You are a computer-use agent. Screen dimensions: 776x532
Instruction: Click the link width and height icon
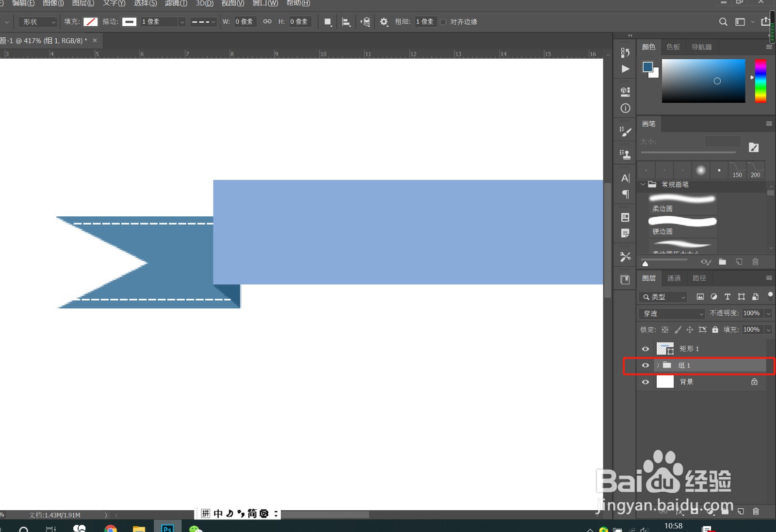tap(267, 22)
